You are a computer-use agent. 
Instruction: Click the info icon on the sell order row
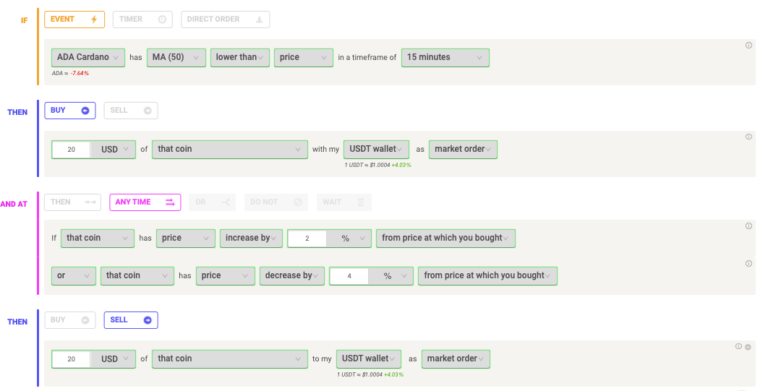tap(738, 346)
